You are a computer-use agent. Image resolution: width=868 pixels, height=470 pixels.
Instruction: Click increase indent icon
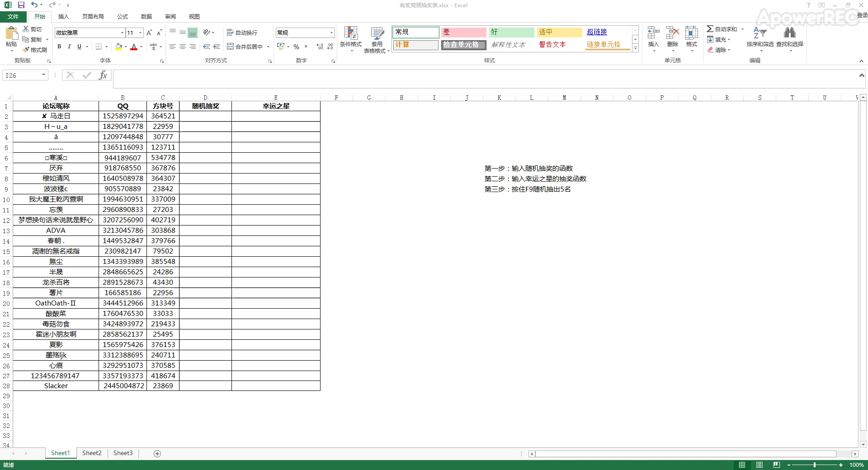coord(217,47)
